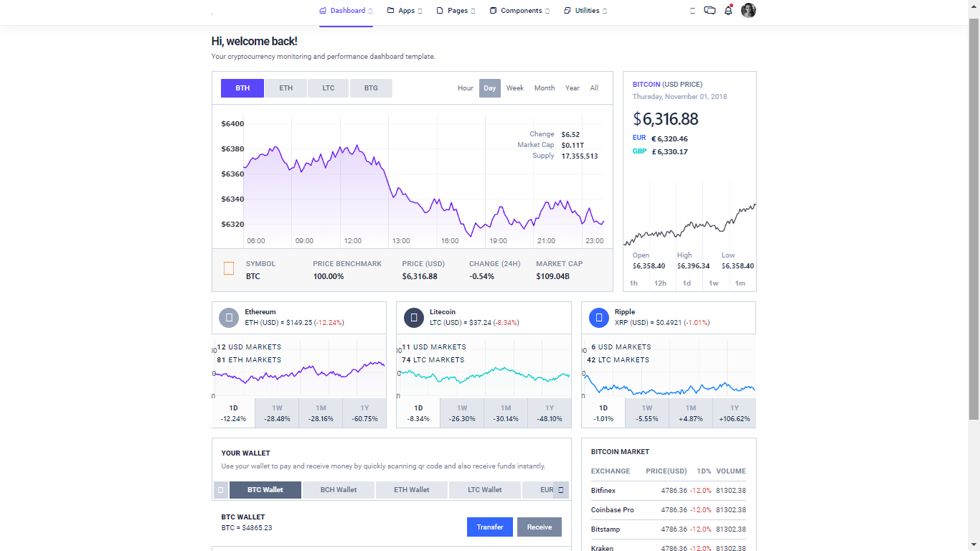Select 1w range in Bitcoin price card
The height and width of the screenshot is (551, 980).
coord(714,283)
